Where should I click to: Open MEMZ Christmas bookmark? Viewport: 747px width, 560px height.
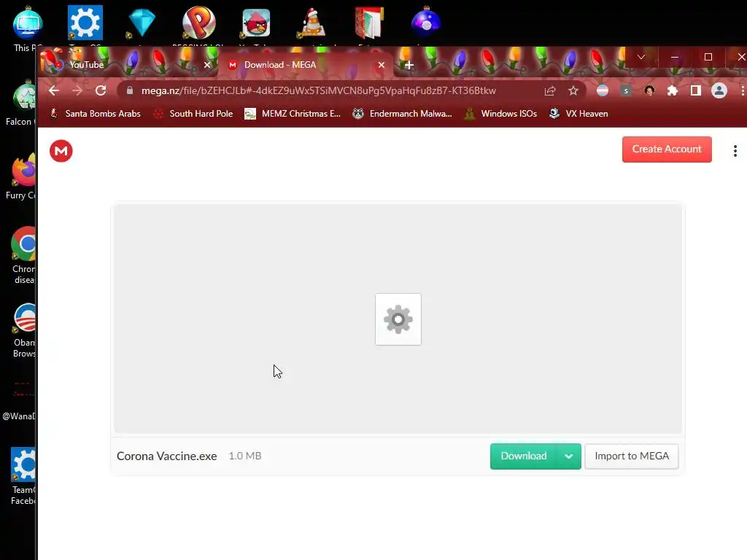pos(293,114)
